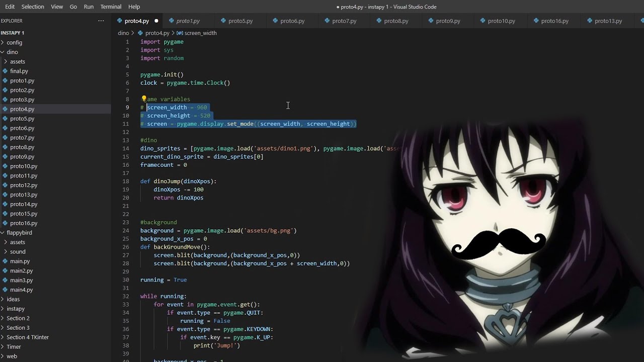Click the Python icon beside proto4.py in breadcrumbs
The height and width of the screenshot is (362, 644).
140,33
